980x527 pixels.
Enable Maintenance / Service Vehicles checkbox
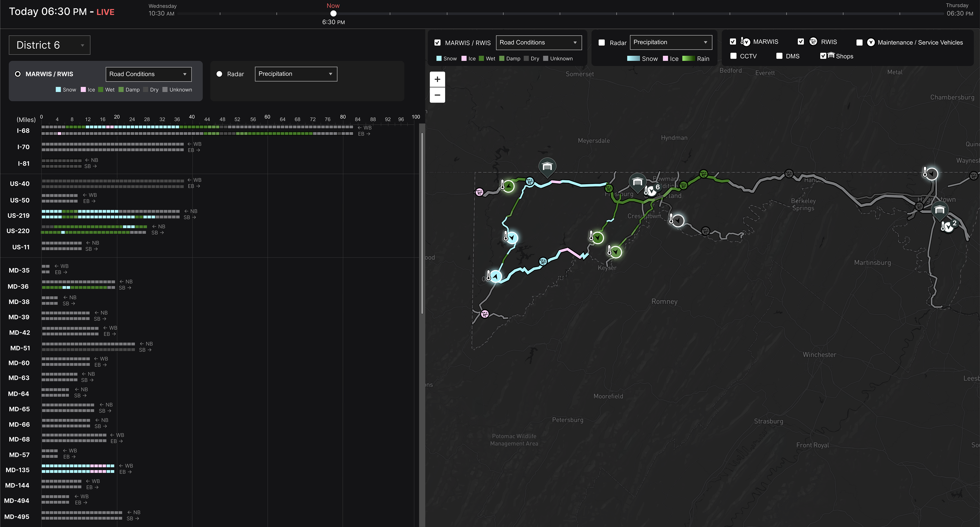[x=859, y=43]
